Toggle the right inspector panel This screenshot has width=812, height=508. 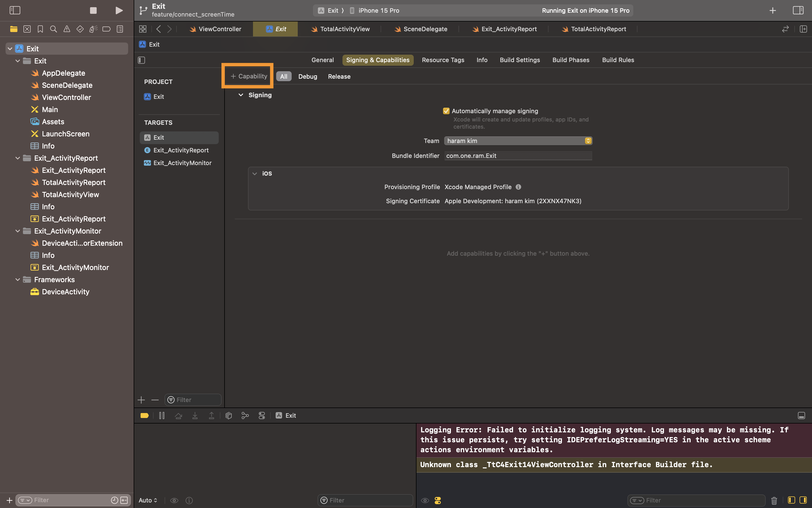tap(798, 10)
